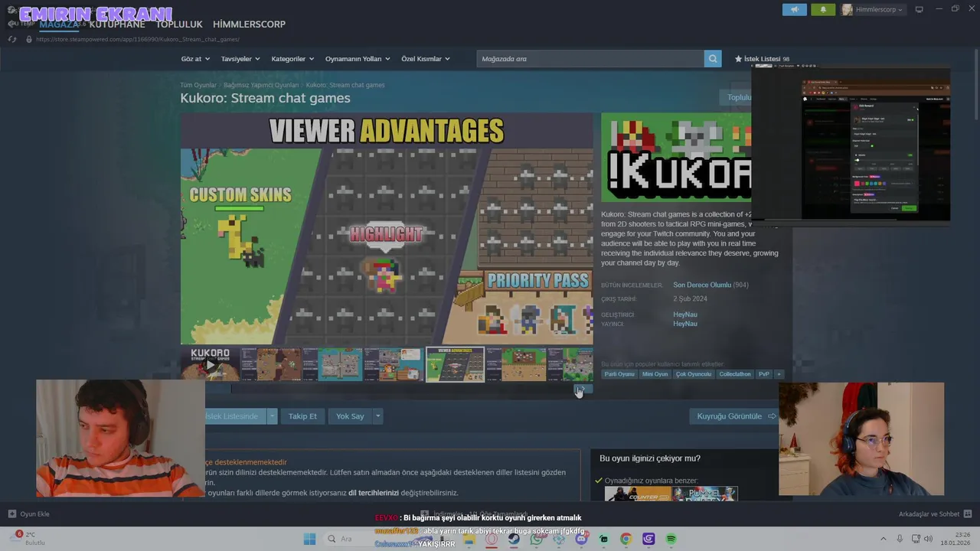Open Son Derece Olumlu reviews link
Image resolution: width=980 pixels, height=551 pixels.
(702, 285)
